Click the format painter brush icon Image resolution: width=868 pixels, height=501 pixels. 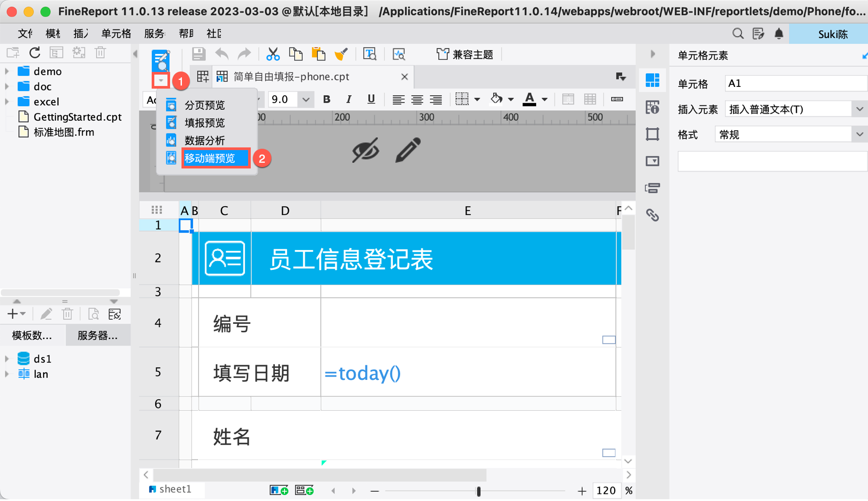click(341, 54)
